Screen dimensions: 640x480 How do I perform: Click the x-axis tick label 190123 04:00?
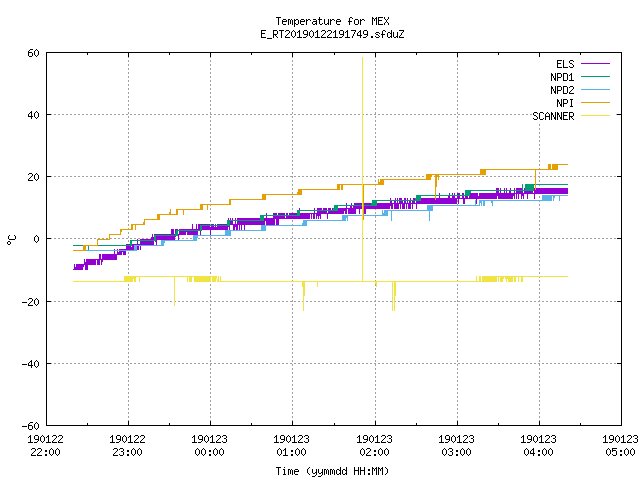pos(538,446)
